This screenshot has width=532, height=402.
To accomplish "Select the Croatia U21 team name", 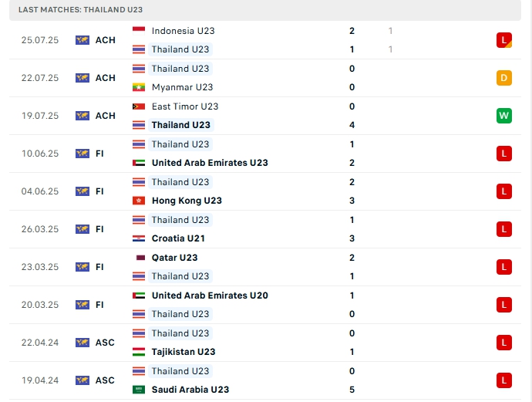I will coord(178,238).
